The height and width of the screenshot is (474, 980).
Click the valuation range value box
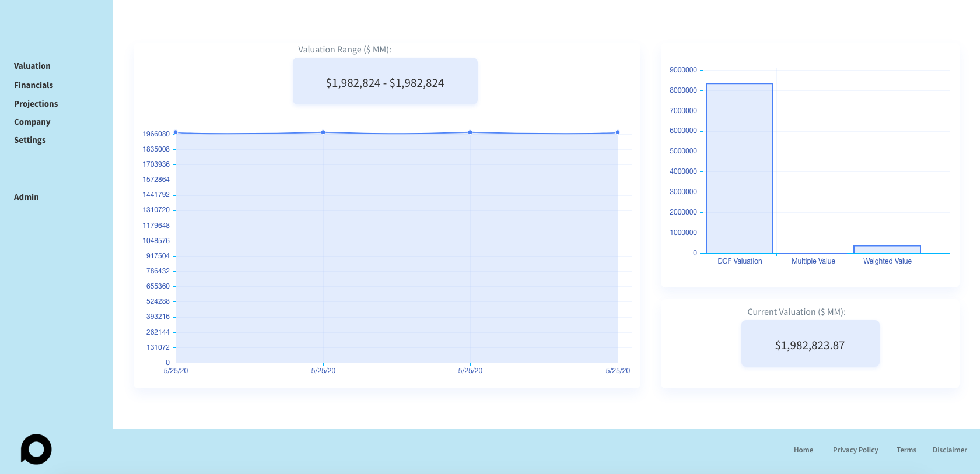[385, 81]
